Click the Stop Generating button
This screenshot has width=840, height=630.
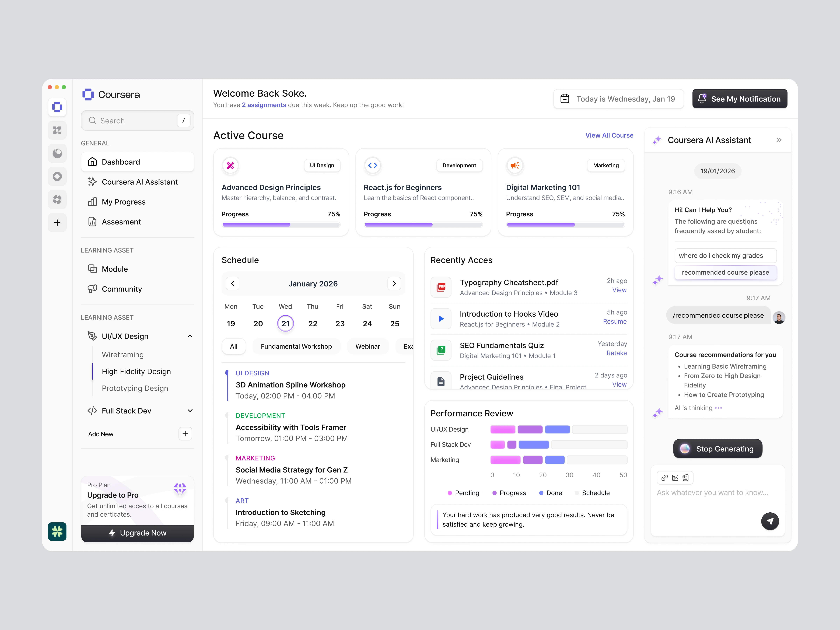coord(717,449)
